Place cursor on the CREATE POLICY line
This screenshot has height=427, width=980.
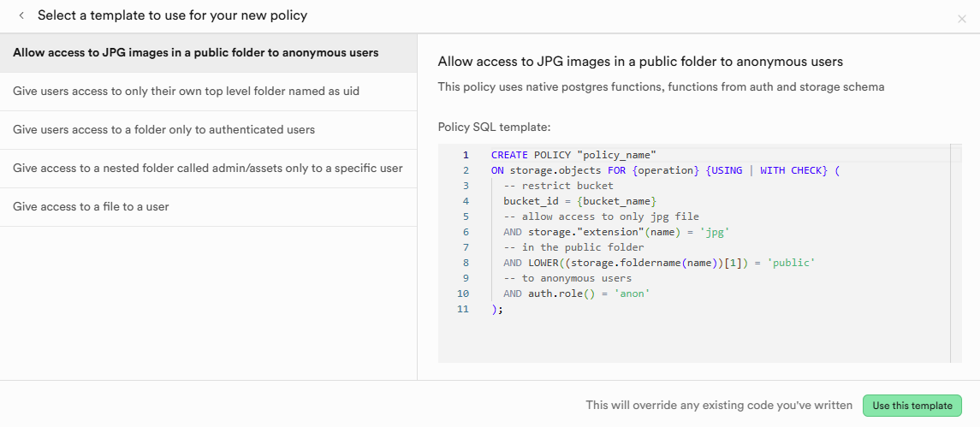click(573, 154)
